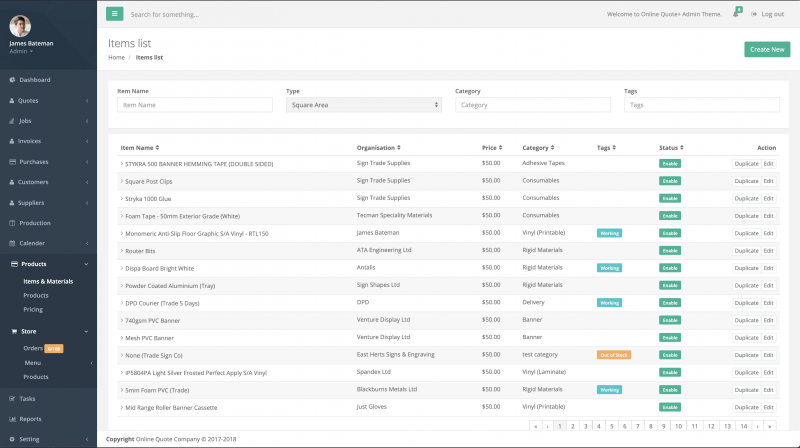The width and height of the screenshot is (800, 448).
Task: Toggle Enable status for Router Bits
Action: [x=669, y=251]
